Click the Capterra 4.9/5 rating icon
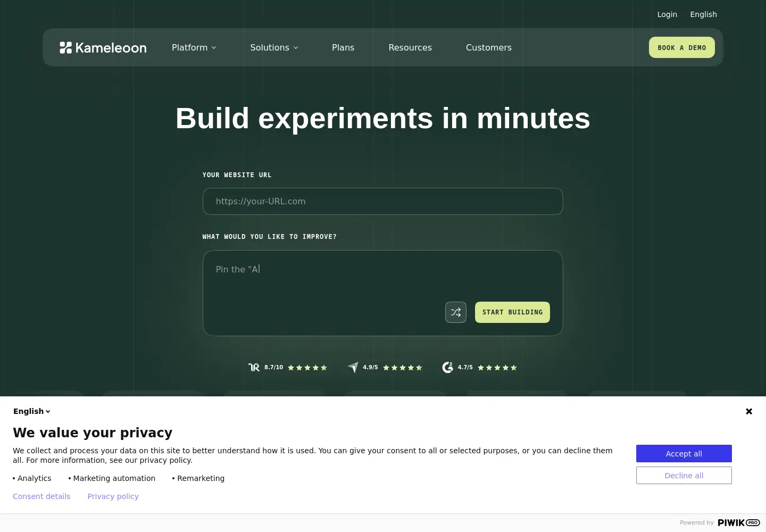 353,368
